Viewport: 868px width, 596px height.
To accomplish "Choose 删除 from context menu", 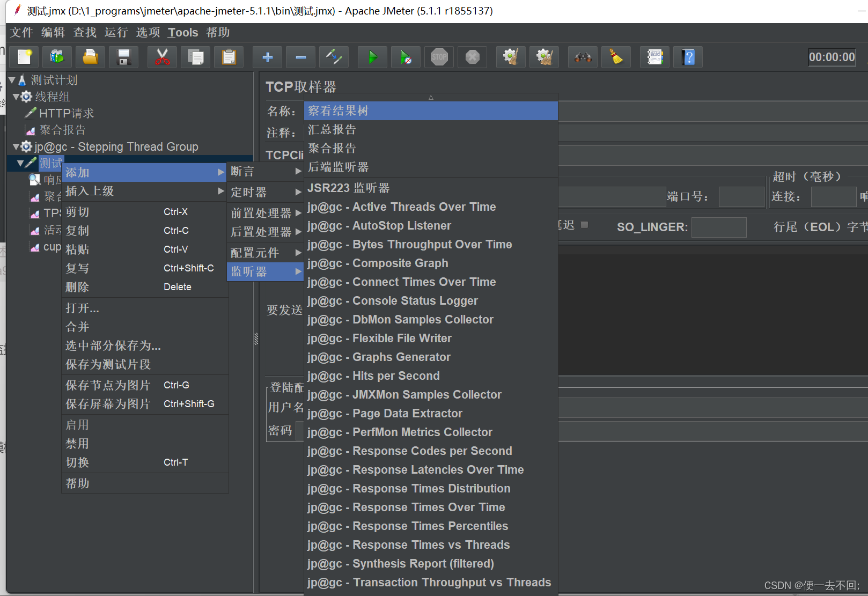I will (144, 287).
